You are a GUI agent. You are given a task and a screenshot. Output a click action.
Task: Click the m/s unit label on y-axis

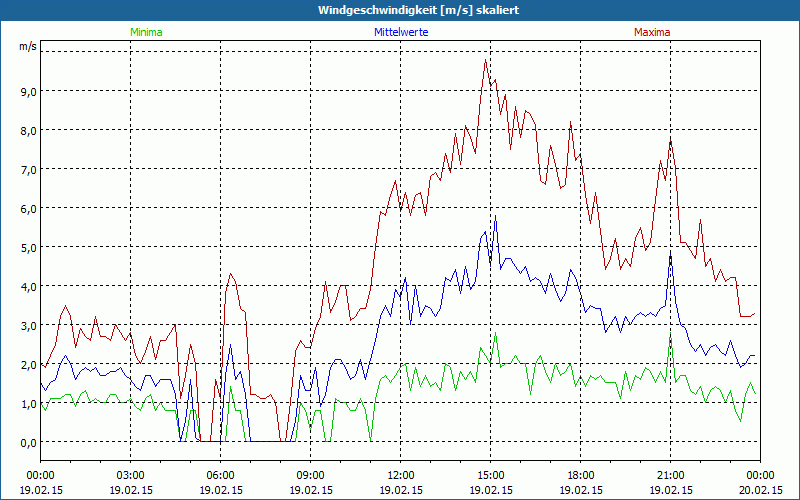[x=27, y=47]
